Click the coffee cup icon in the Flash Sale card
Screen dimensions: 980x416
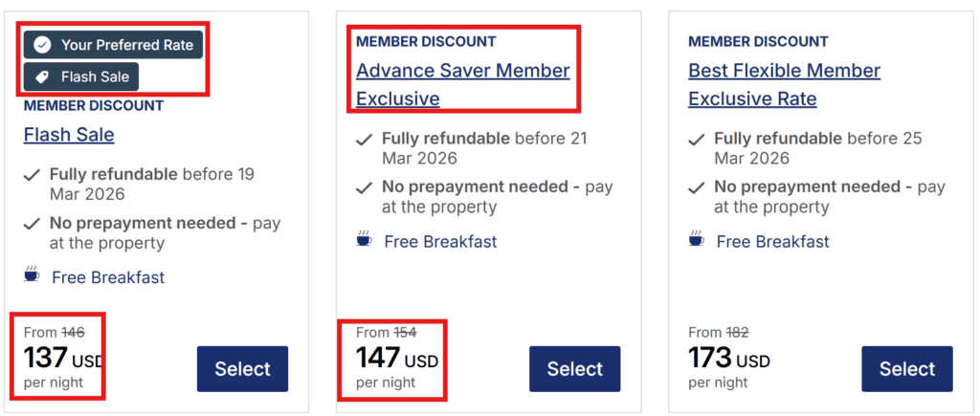tap(32, 275)
